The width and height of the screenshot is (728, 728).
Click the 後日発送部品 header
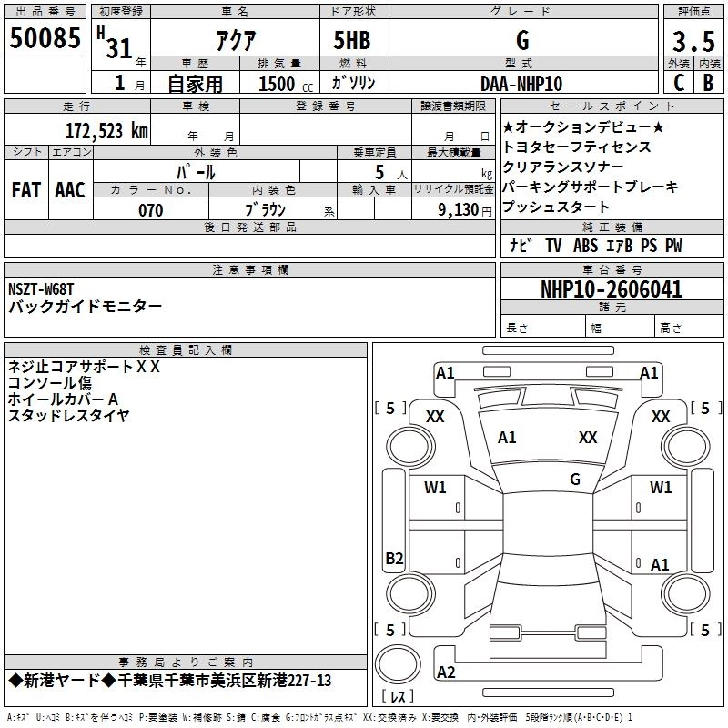(x=249, y=227)
